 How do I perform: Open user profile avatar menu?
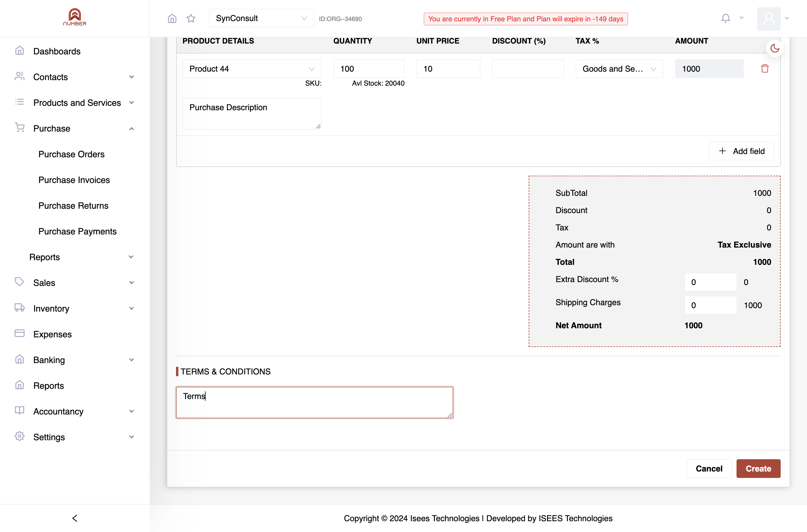pos(769,19)
